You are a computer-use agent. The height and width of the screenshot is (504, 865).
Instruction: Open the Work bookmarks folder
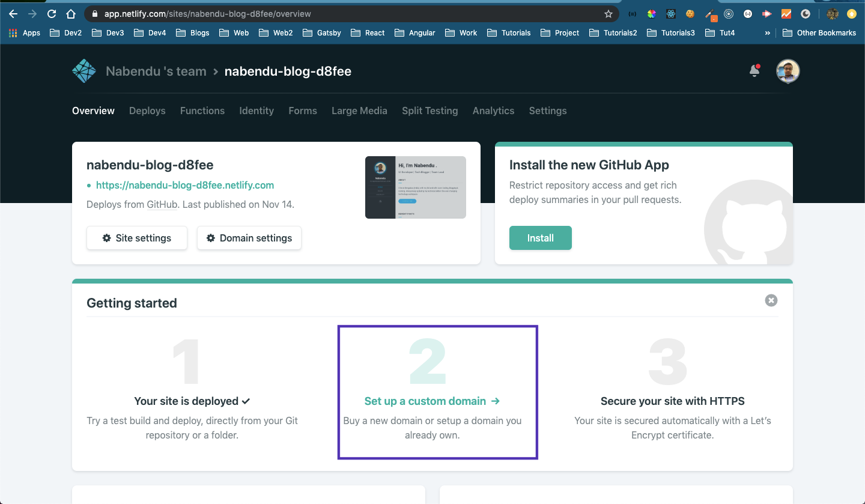461,33
